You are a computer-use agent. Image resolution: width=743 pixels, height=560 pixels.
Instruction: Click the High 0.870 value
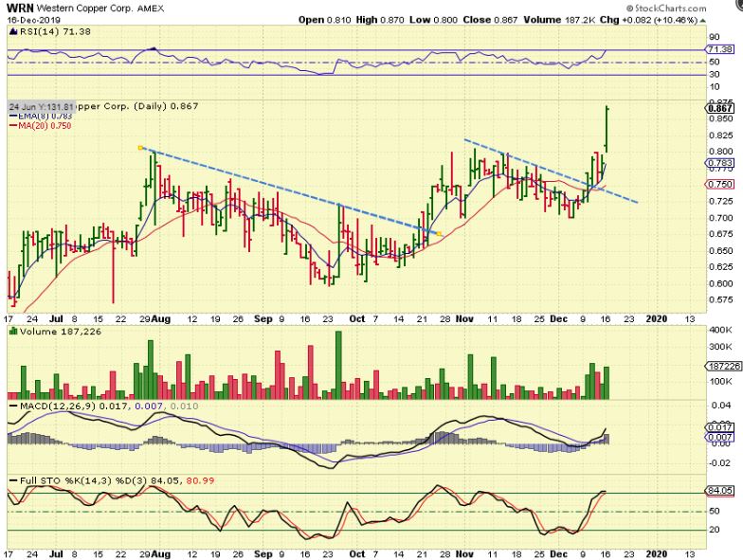click(380, 20)
